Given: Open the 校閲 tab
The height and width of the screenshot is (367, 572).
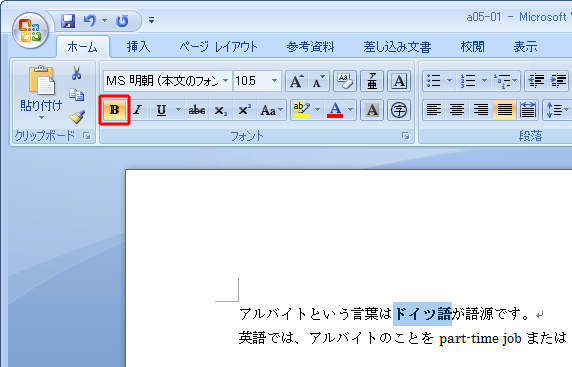Looking at the screenshot, I should click(x=472, y=47).
